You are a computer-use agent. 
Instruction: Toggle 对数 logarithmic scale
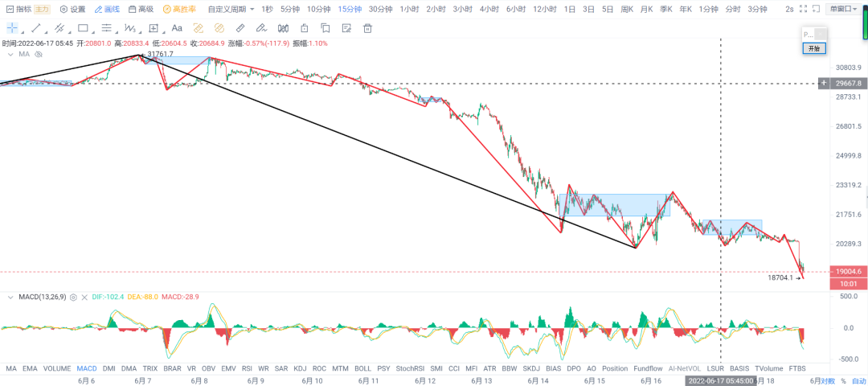828,381
